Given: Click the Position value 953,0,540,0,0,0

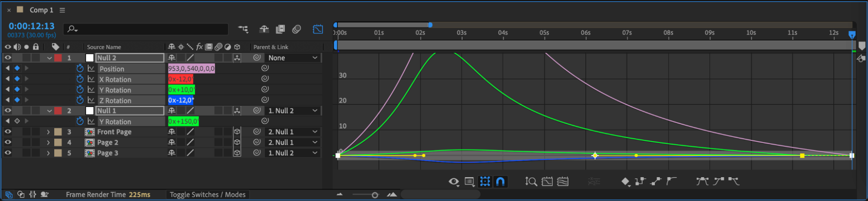Looking at the screenshot, I should 191,68.
